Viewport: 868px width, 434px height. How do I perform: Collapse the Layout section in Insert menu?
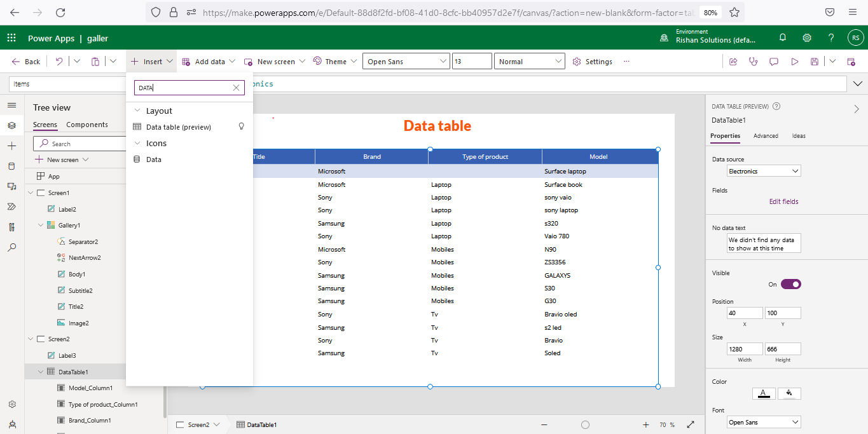(x=137, y=111)
